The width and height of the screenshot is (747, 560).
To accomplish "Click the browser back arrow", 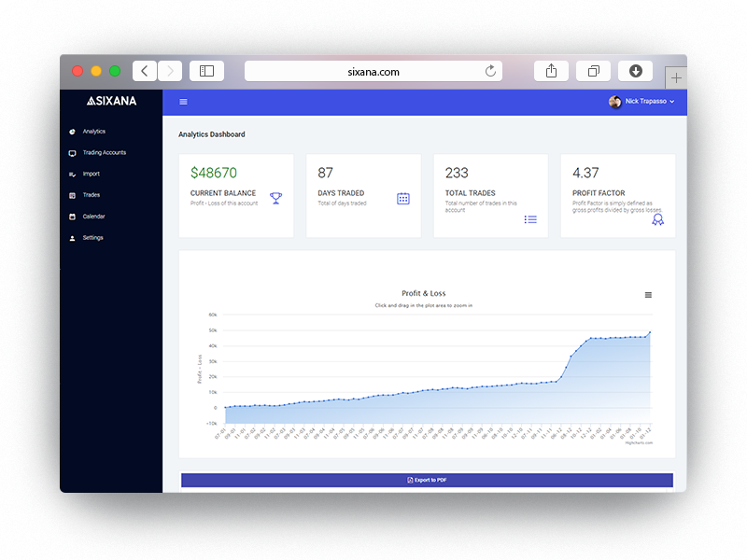I will tap(145, 72).
